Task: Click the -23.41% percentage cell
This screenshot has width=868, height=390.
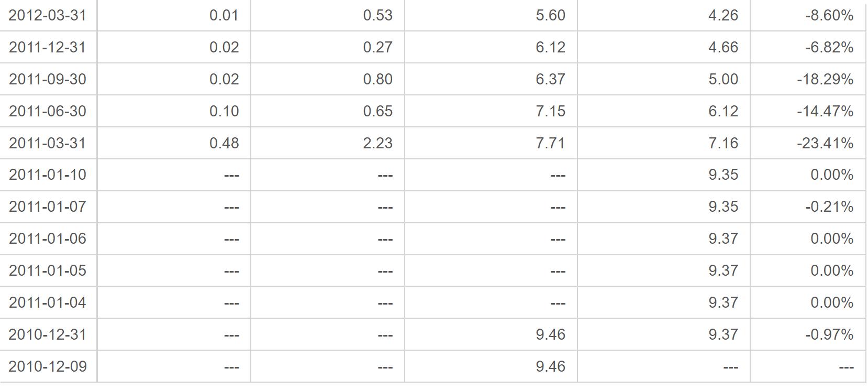Action: pyautogui.click(x=808, y=143)
